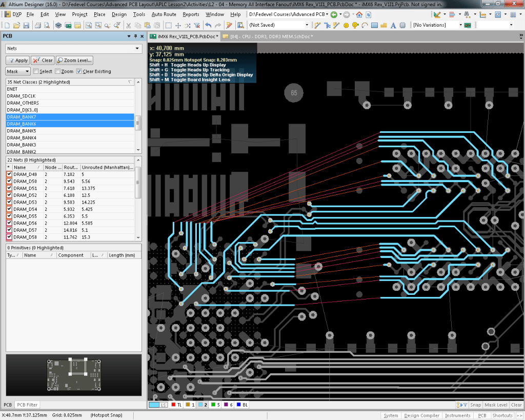The image size is (525, 420).
Task: Click the red TL layer color swatch
Action: click(173, 405)
